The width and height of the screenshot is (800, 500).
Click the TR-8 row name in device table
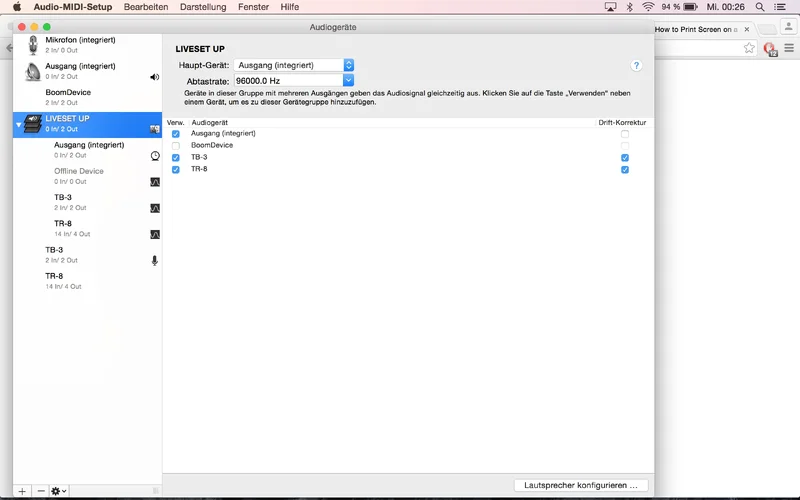pyautogui.click(x=199, y=169)
